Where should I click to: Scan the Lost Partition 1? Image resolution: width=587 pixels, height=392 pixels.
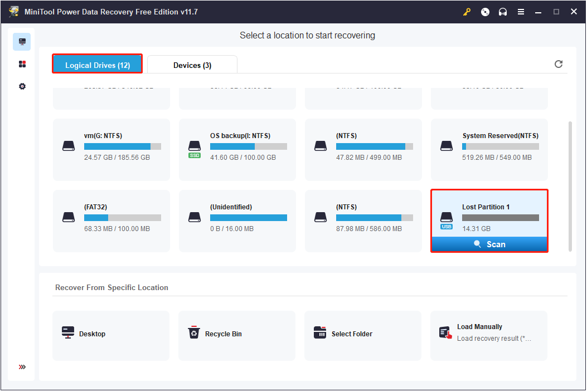click(x=489, y=244)
